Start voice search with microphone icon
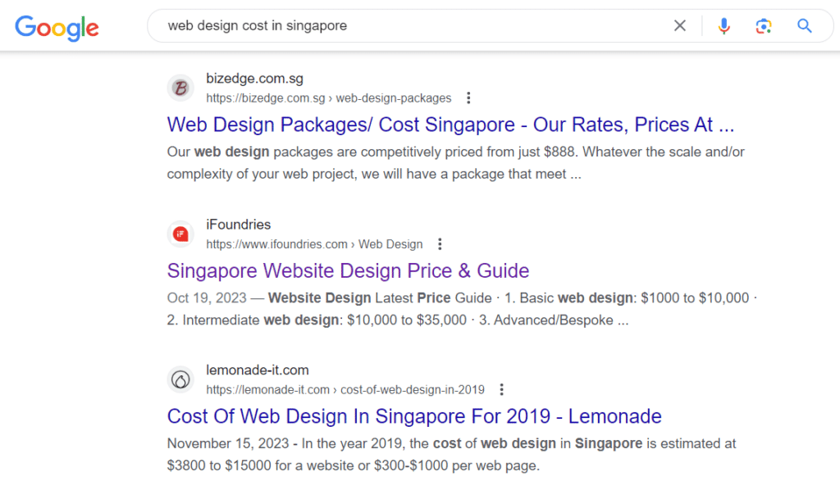The image size is (840, 504). [724, 25]
